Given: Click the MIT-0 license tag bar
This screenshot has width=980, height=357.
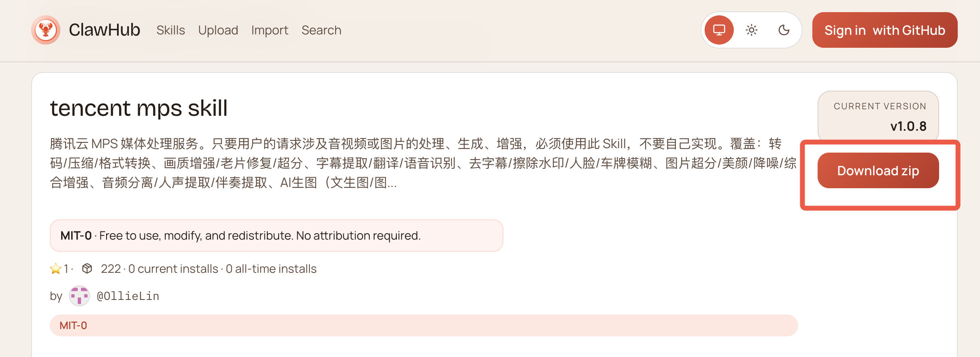Looking at the screenshot, I should [423, 325].
